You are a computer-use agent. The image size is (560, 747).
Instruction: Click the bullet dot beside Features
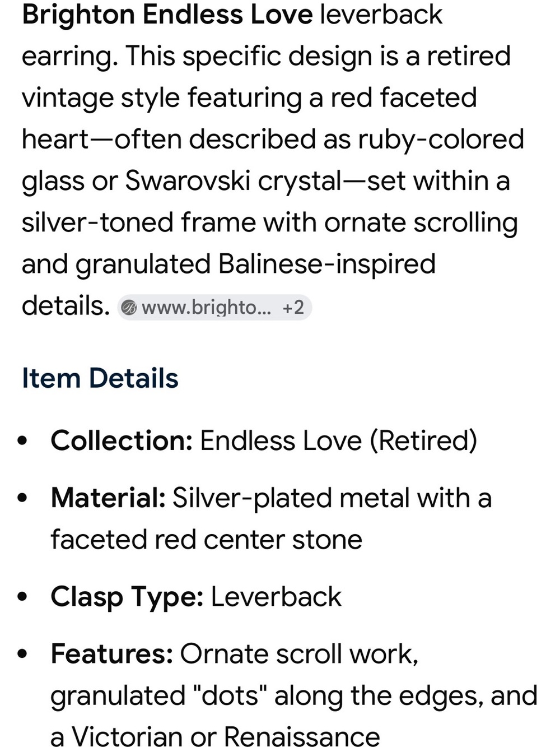point(22,654)
